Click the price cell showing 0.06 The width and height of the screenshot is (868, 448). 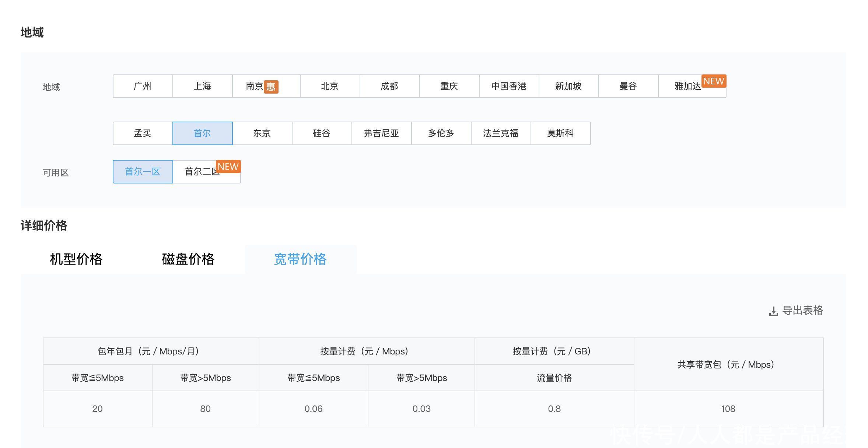[x=314, y=409]
